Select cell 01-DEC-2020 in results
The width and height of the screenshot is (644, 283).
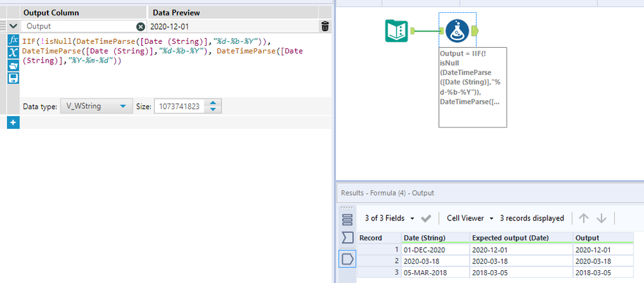pos(435,249)
